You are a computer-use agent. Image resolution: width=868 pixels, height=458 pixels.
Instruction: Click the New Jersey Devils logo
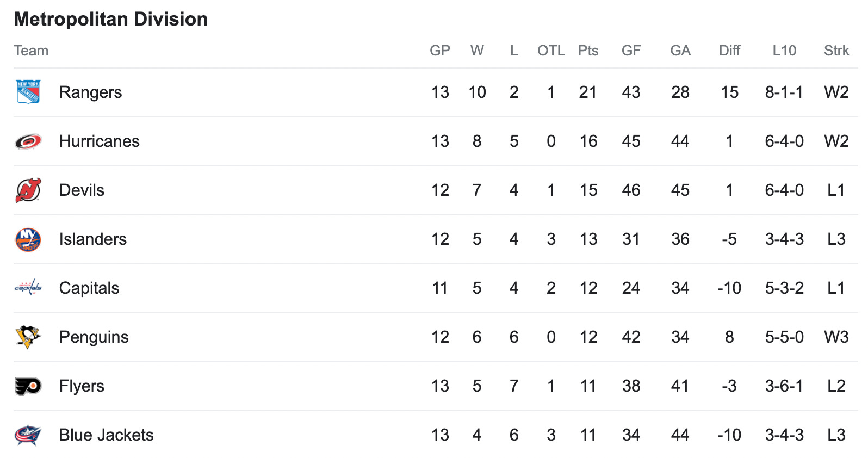(28, 190)
